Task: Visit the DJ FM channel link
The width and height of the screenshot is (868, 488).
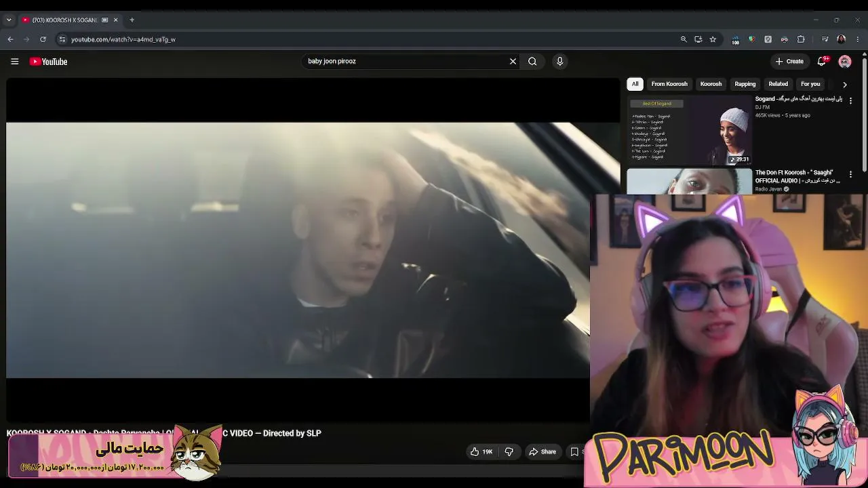Action: 762,107
